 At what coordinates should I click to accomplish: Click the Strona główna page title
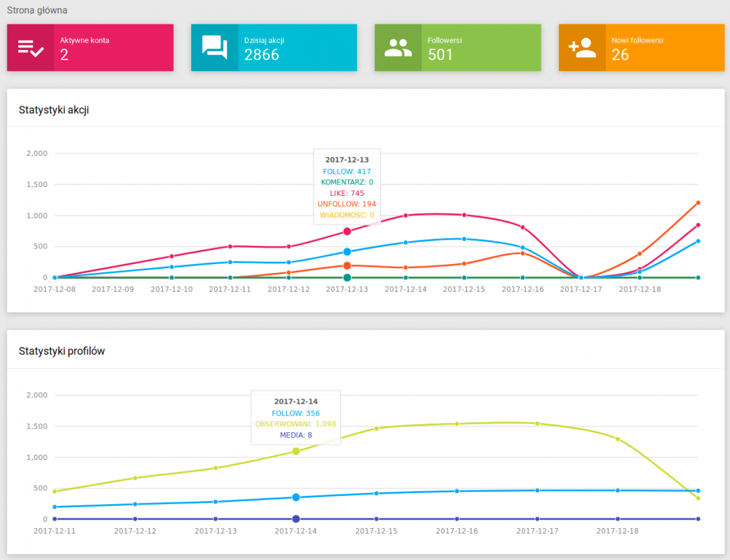pyautogui.click(x=37, y=11)
